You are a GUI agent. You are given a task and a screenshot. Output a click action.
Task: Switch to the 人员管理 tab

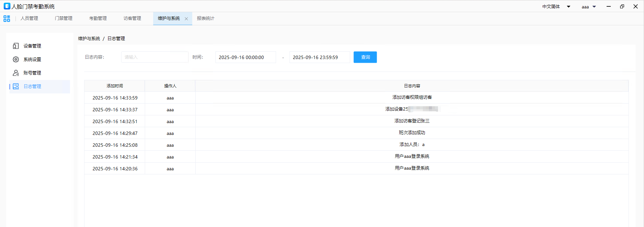pos(29,19)
